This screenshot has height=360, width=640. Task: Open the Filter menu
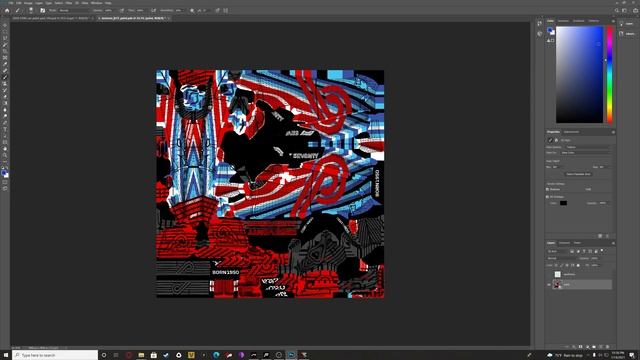click(x=68, y=3)
